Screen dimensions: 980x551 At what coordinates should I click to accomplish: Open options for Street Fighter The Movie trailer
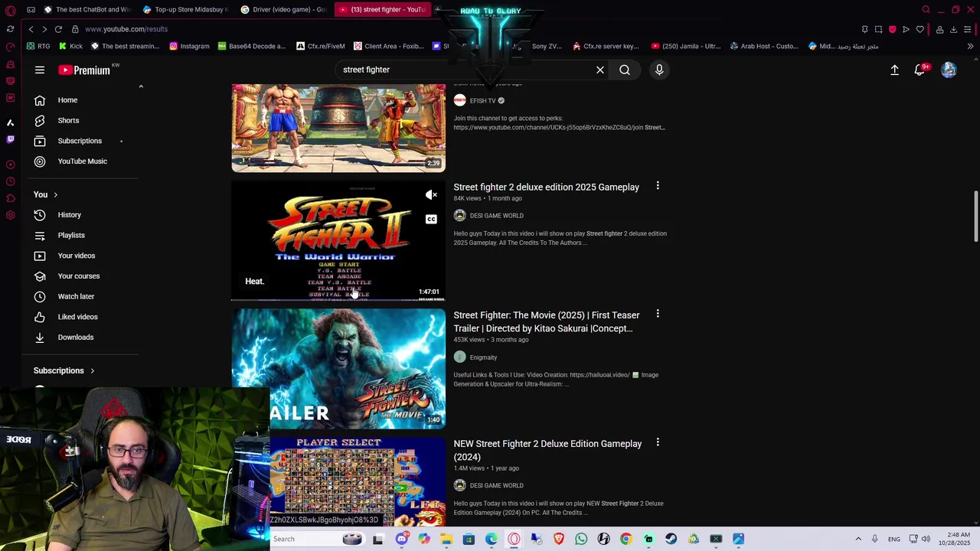658,314
